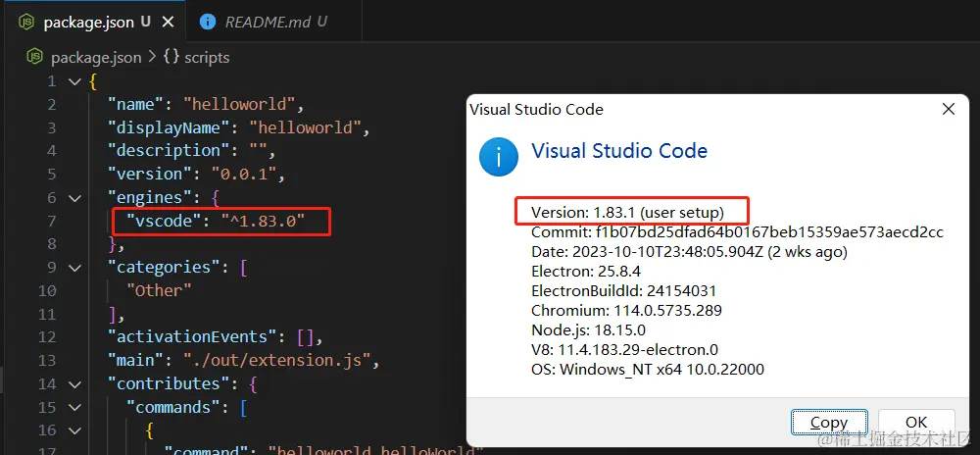Click the "Other" category value
This screenshot has width=980, height=455.
pyautogui.click(x=159, y=290)
